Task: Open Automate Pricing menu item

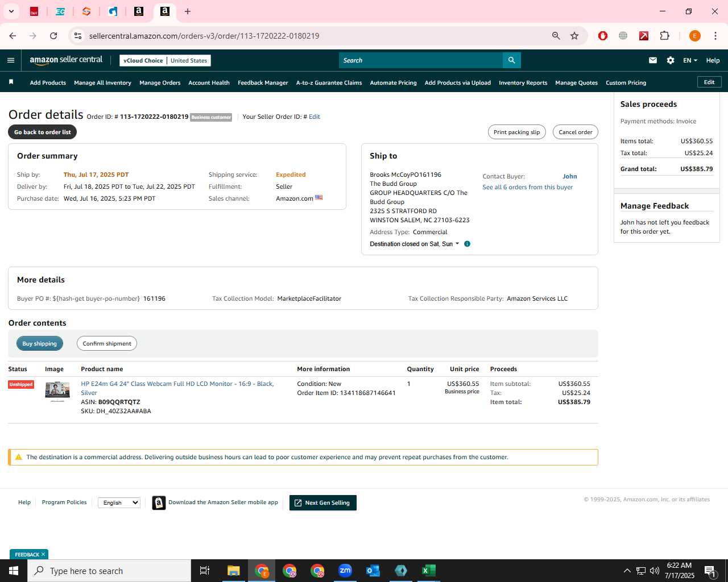Action: pos(393,82)
